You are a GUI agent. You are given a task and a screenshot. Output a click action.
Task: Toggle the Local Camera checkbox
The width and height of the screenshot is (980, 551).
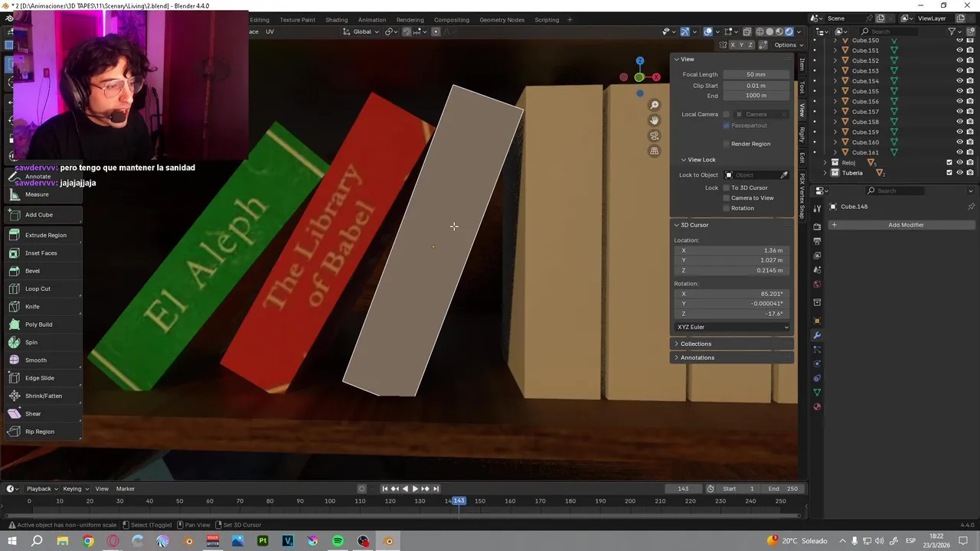pyautogui.click(x=727, y=114)
